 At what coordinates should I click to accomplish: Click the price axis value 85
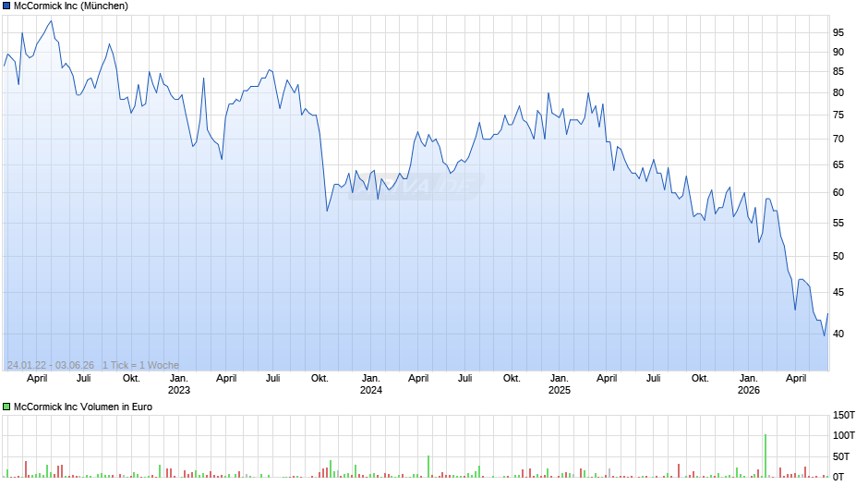coord(838,71)
